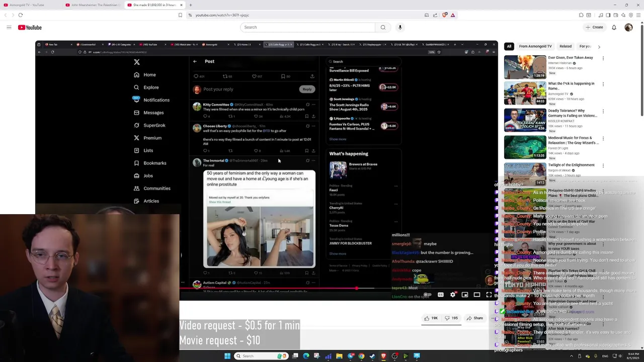Switch to theater mode
This screenshot has width=644, height=362.
pyautogui.click(x=477, y=295)
